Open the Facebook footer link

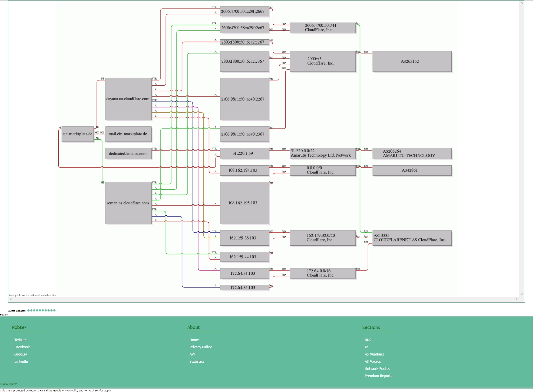pyautogui.click(x=22, y=347)
